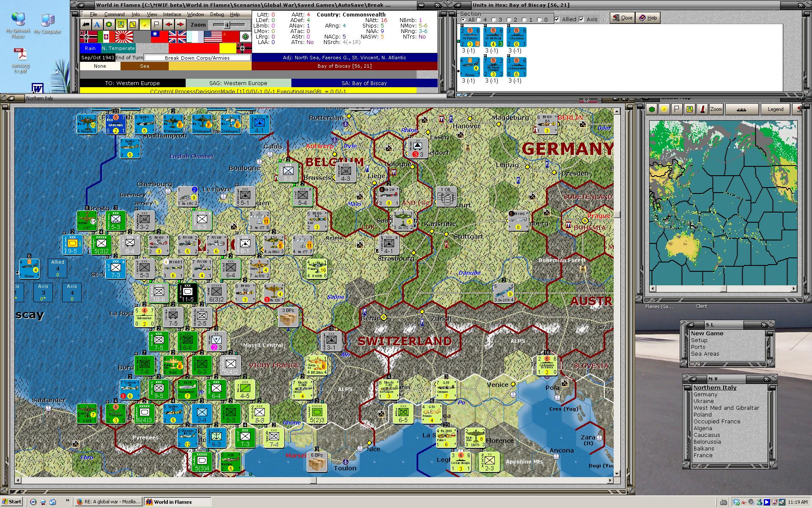
Task: Click Help button in Units in Hex window
Action: tap(648, 18)
